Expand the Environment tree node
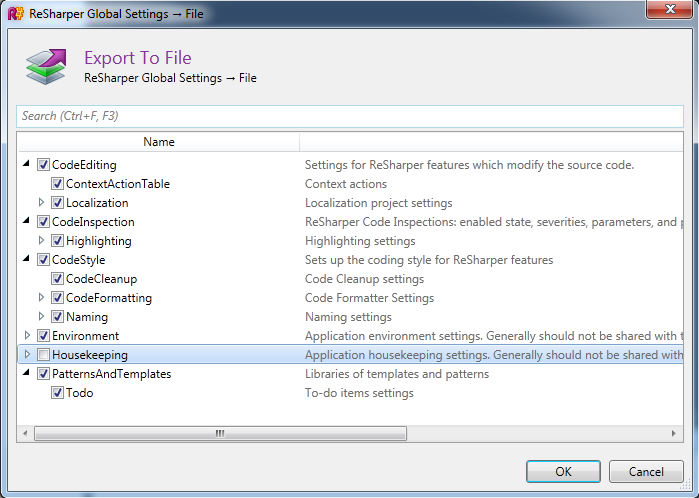The width and height of the screenshot is (699, 498). pyautogui.click(x=27, y=335)
